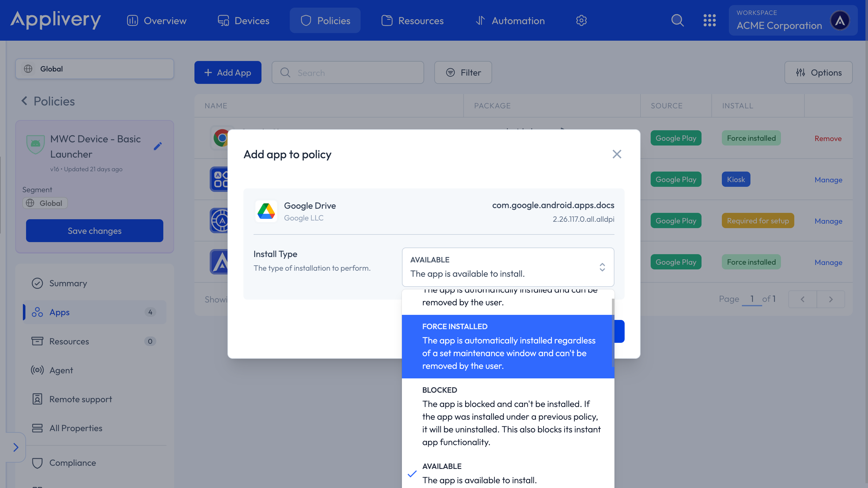
Task: Click the ACME Corporation workspace avatar
Action: [840, 21]
